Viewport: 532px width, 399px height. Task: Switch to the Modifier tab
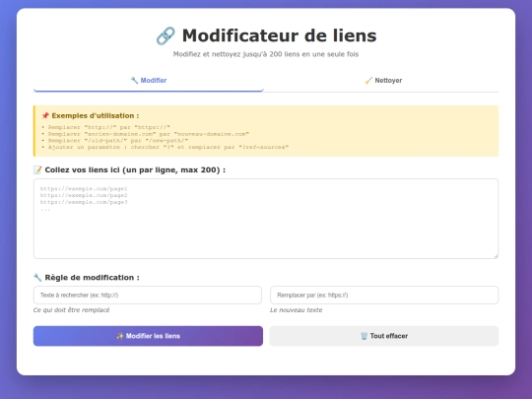pos(149,81)
